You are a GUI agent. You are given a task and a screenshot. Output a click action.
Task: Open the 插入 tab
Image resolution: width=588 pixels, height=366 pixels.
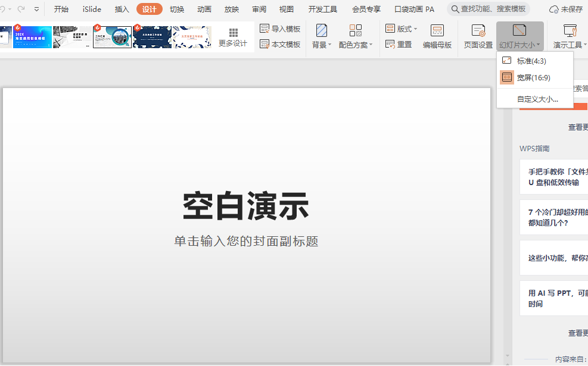click(x=122, y=10)
